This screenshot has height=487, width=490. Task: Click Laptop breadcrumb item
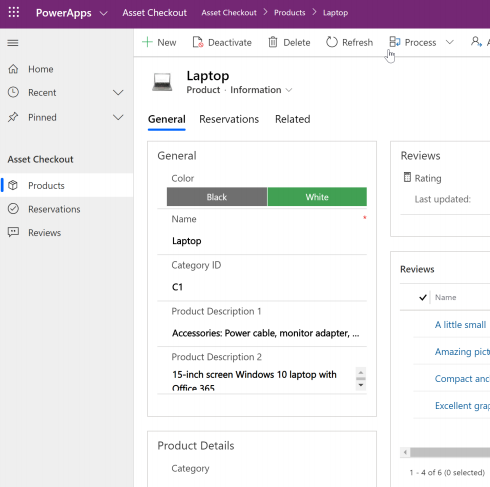tap(335, 13)
